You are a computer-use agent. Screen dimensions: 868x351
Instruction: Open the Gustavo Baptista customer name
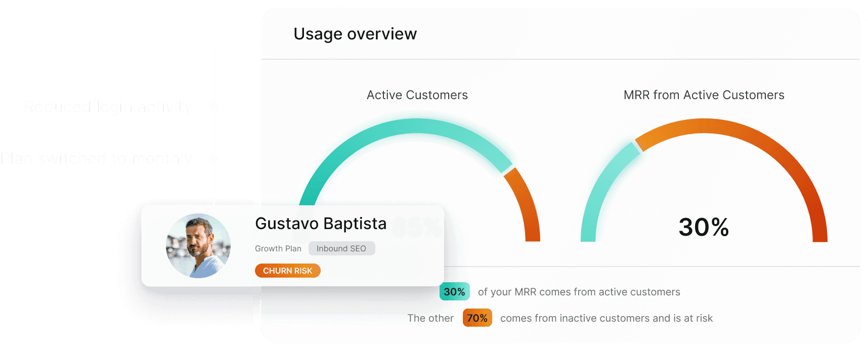[321, 224]
